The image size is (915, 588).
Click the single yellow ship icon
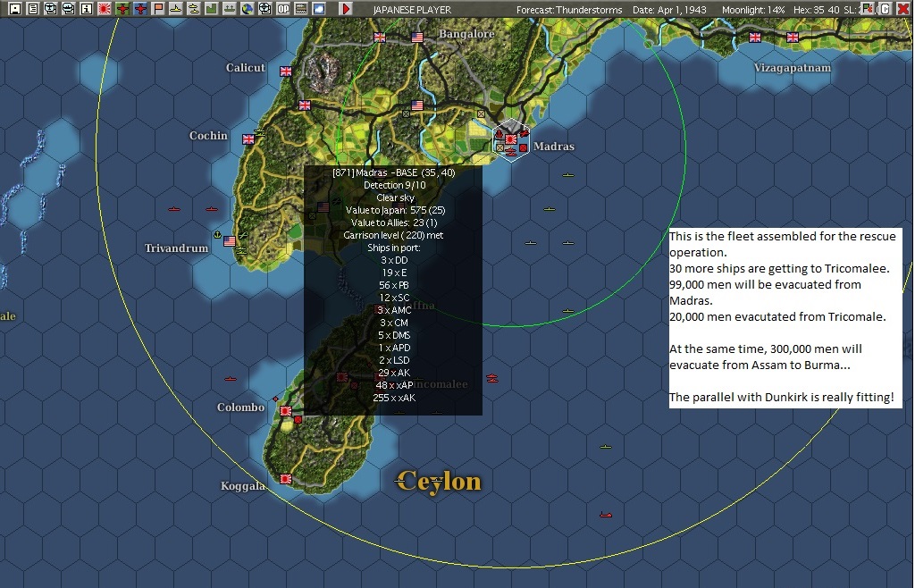(x=176, y=9)
